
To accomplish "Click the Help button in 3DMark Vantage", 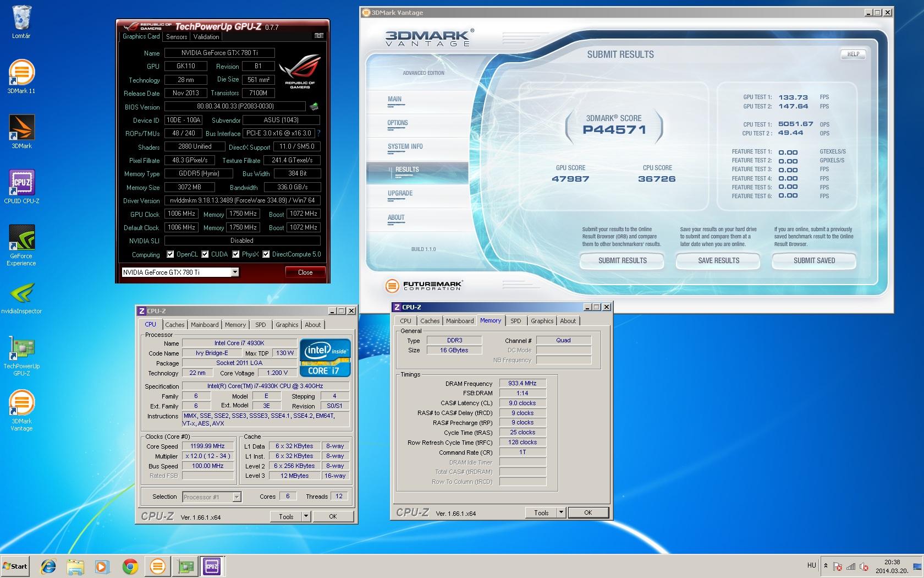I will [x=853, y=54].
